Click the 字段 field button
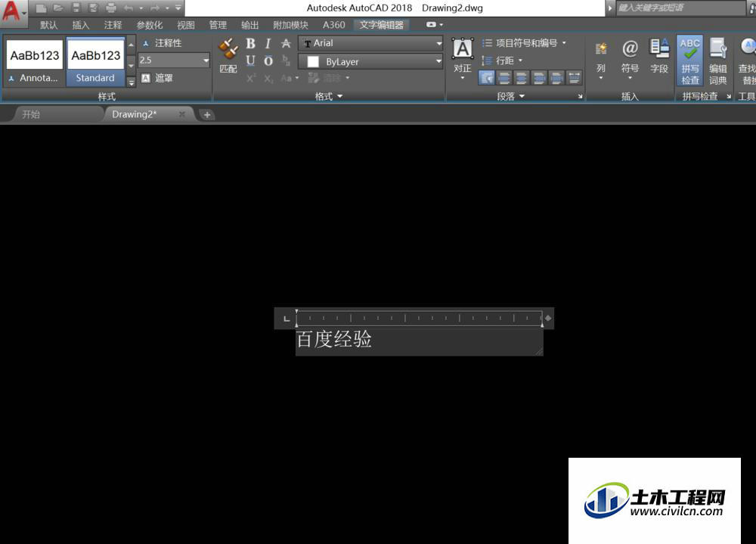This screenshot has height=544, width=756. 658,57
